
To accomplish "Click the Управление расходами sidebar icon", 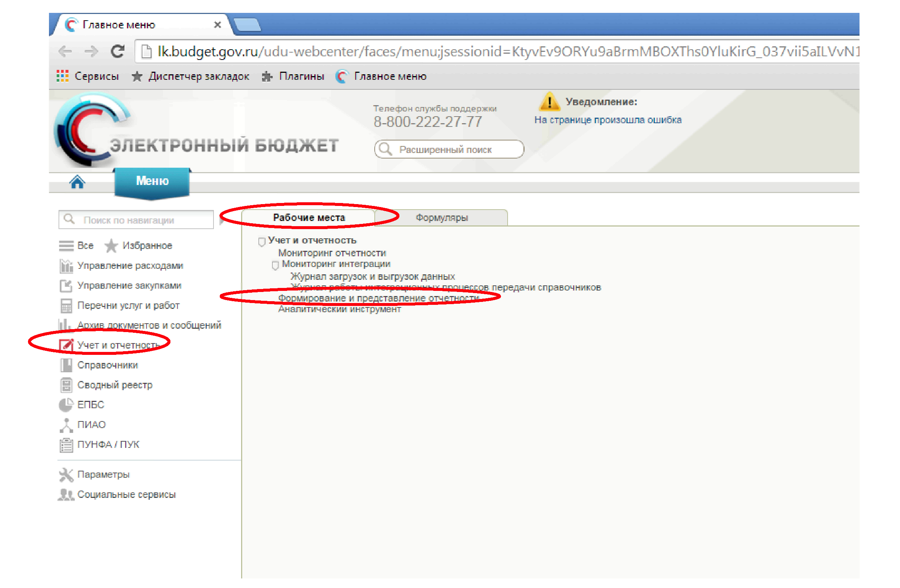I will [66, 266].
